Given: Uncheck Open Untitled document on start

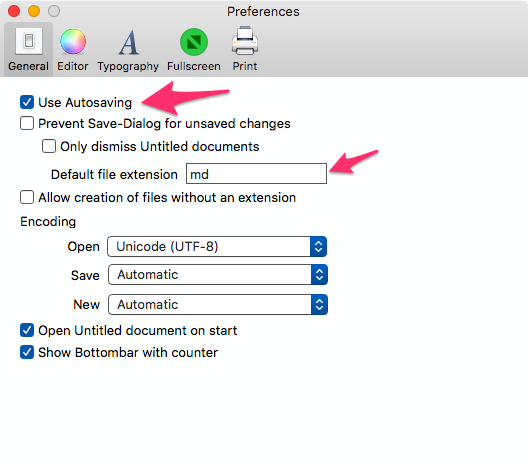Looking at the screenshot, I should [x=27, y=330].
